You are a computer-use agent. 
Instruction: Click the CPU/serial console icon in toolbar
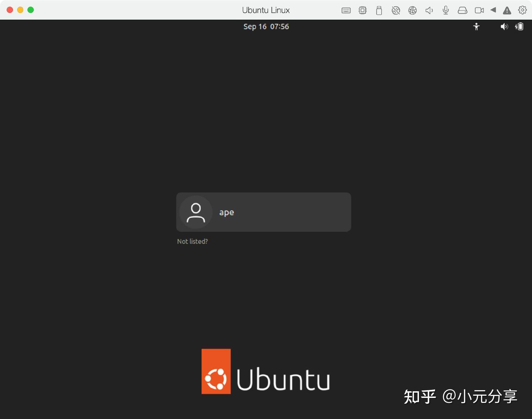(x=362, y=10)
